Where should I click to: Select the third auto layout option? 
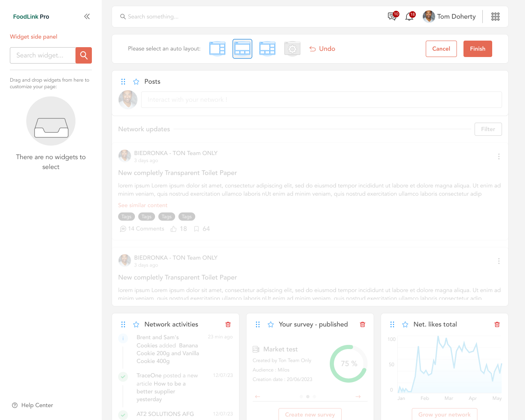267,49
